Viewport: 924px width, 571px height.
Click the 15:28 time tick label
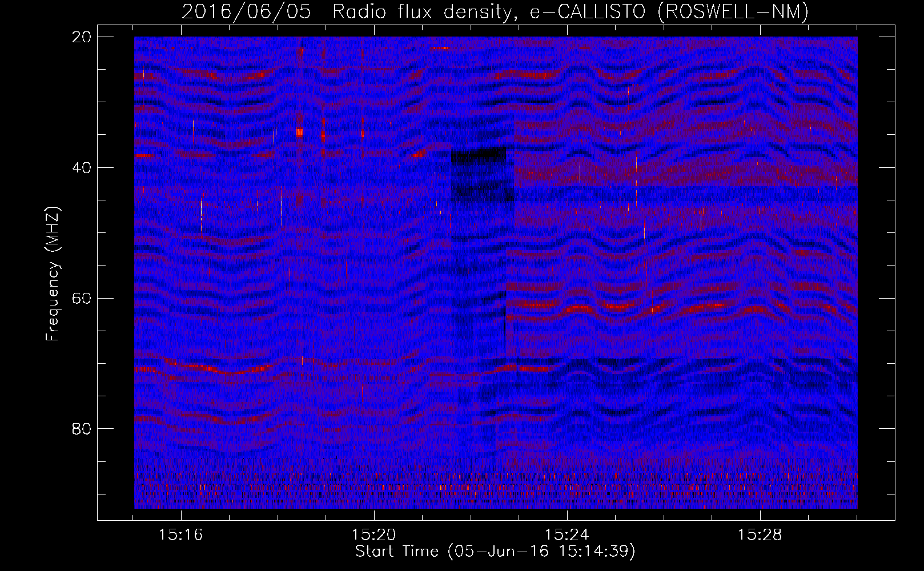pyautogui.click(x=760, y=535)
